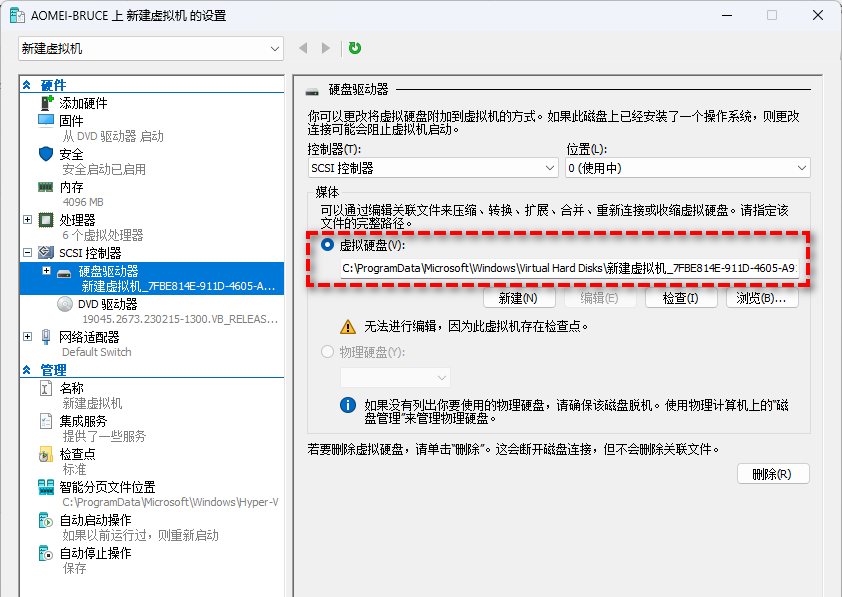
Task: Click the window title bar app icon
Action: click(17, 15)
